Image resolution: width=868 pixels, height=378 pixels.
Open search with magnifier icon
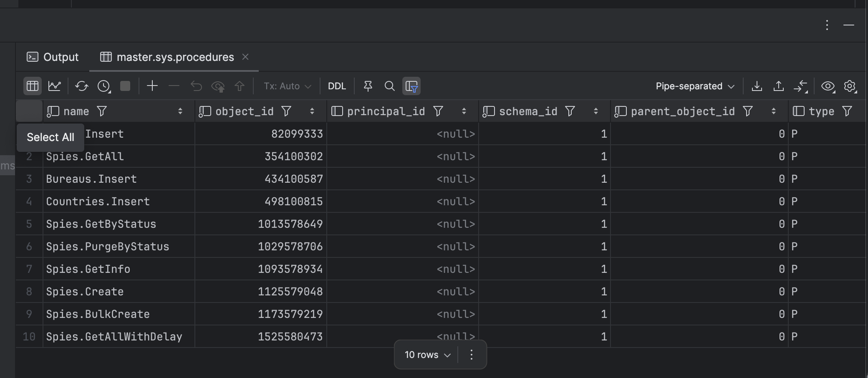coord(389,86)
